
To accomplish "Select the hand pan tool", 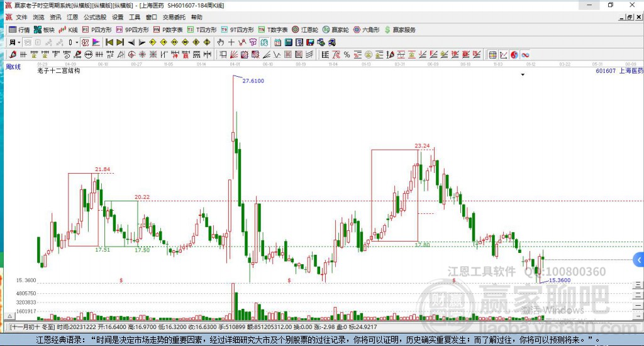I will point(221,42).
